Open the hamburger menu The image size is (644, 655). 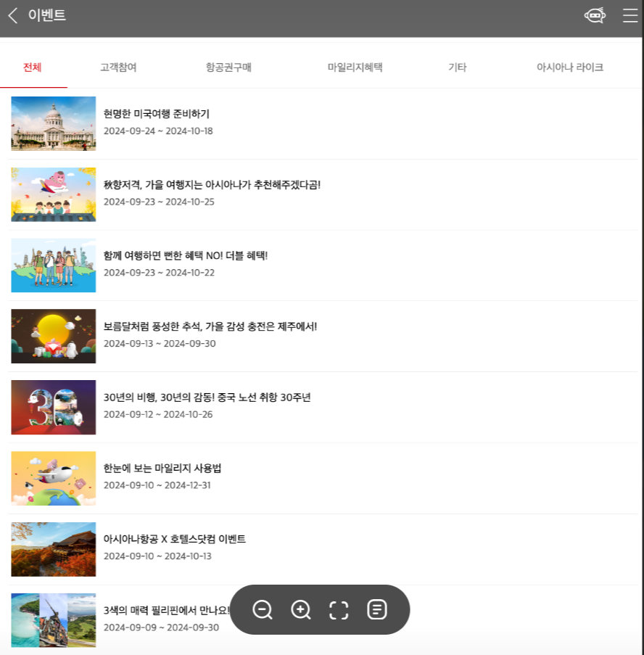(629, 16)
